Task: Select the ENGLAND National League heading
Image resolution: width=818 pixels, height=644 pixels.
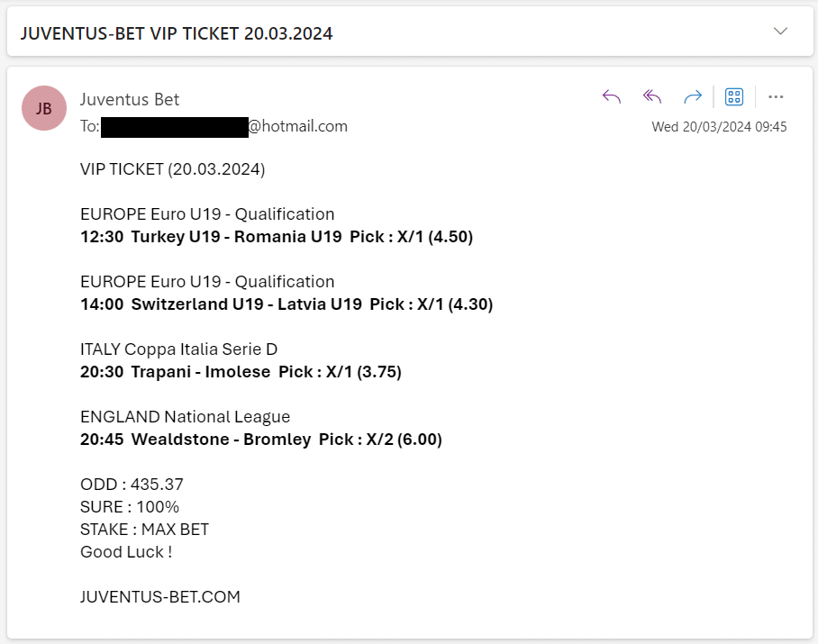Action: pyautogui.click(x=185, y=417)
